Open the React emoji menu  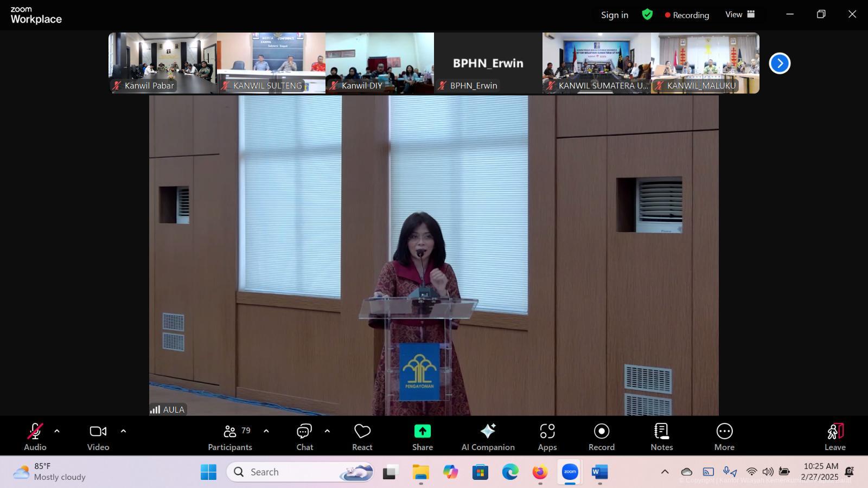tap(362, 436)
